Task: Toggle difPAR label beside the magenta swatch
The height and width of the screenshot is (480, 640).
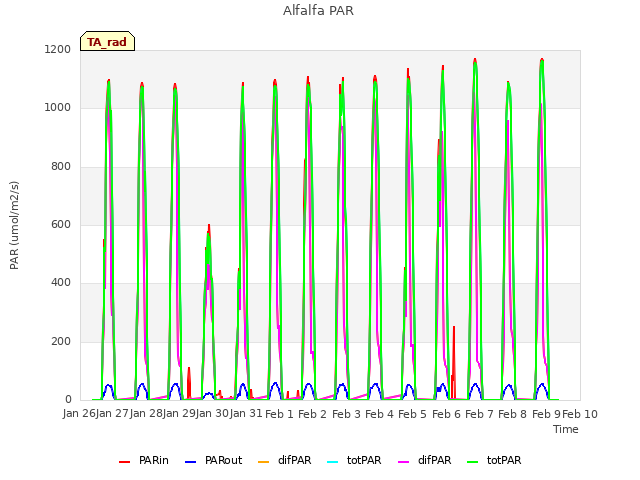Action: pos(435,460)
